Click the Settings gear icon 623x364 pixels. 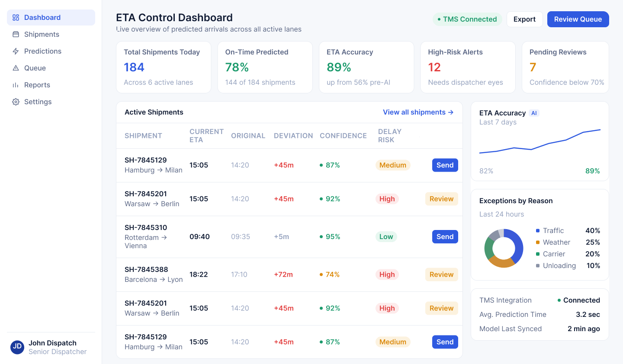coord(16,102)
